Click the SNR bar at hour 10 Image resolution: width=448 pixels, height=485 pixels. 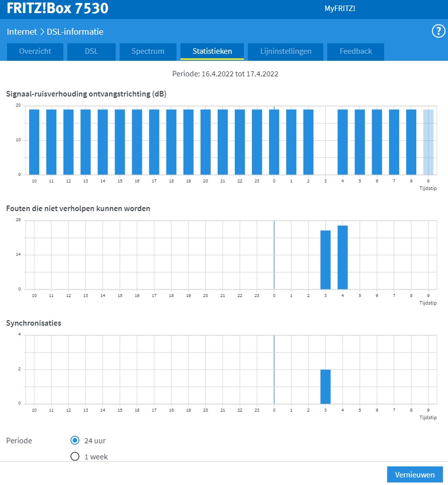click(34, 142)
